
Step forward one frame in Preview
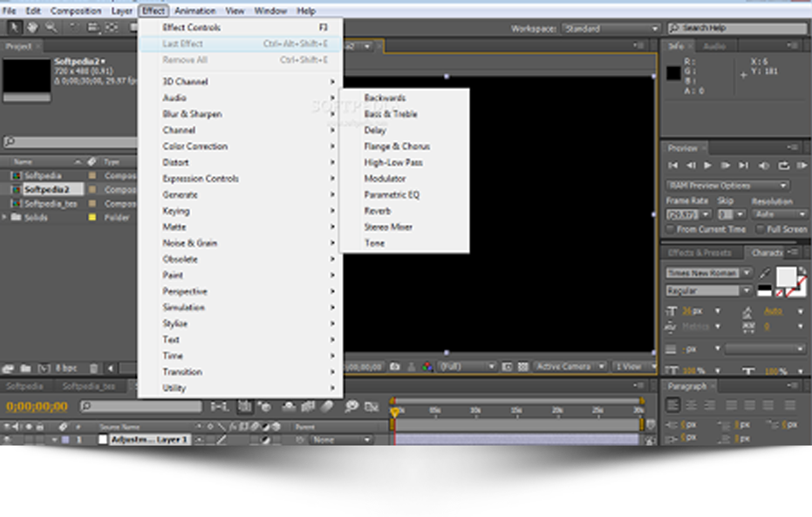pyautogui.click(x=726, y=166)
